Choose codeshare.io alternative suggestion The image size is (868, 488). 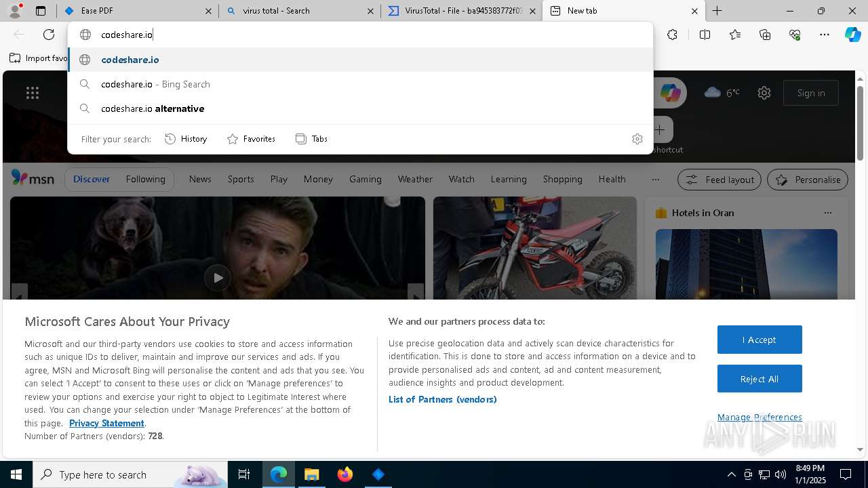[x=360, y=108]
